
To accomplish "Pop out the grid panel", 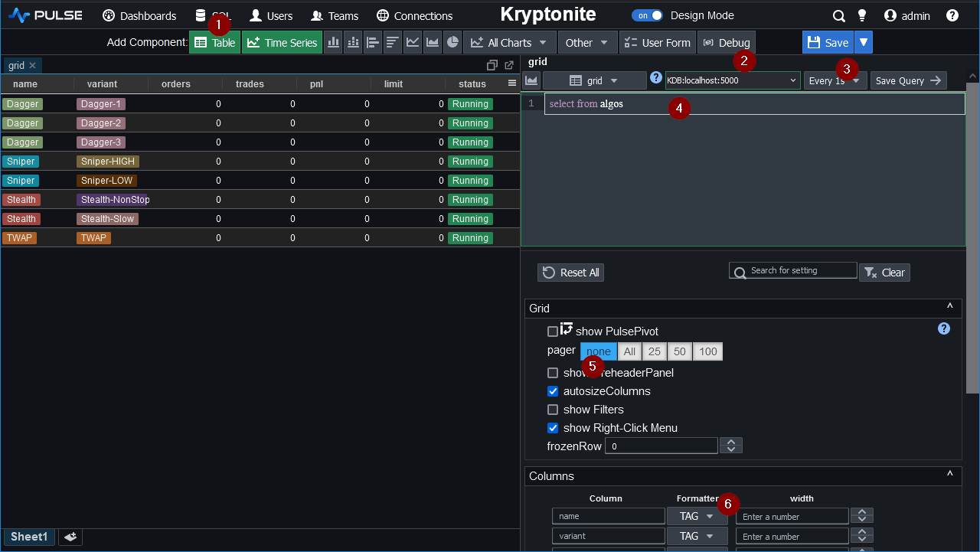I will (x=509, y=66).
